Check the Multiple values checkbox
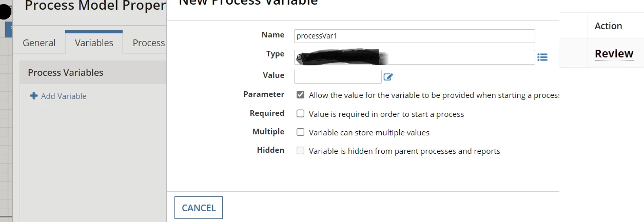Screen dimensions: 644x222 pos(301,132)
